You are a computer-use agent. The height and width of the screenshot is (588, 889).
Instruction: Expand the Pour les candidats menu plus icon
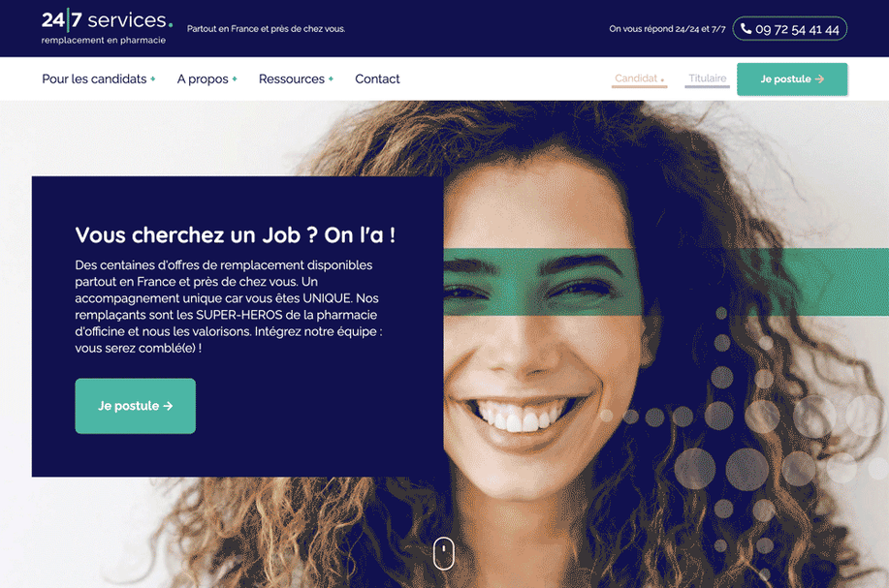(152, 79)
